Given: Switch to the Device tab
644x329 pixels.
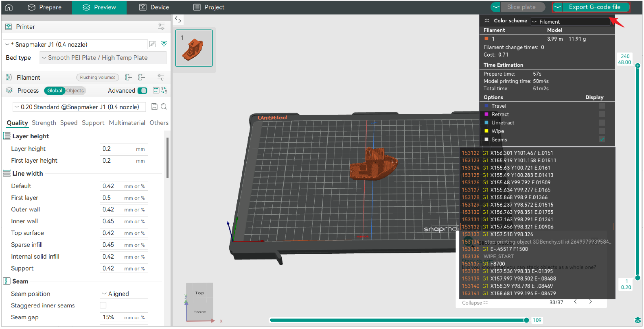Looking at the screenshot, I should [154, 7].
